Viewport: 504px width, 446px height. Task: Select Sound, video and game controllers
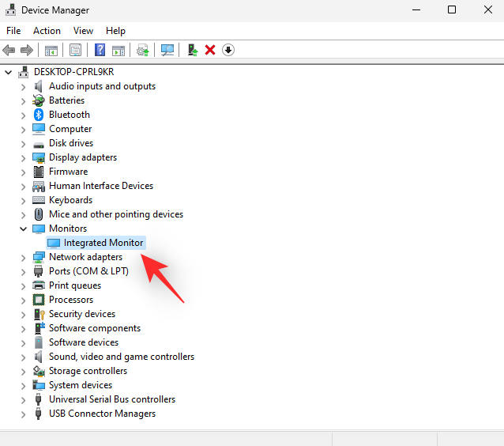(121, 357)
